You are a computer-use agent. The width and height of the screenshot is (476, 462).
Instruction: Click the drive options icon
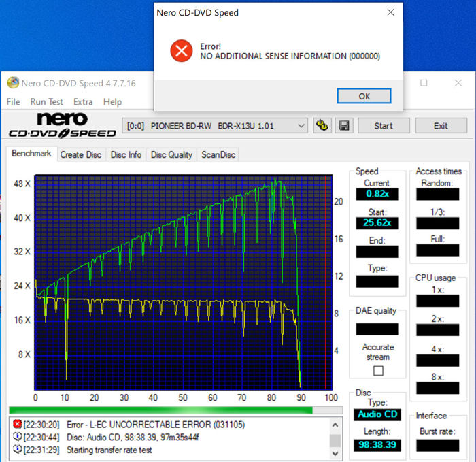click(x=322, y=126)
